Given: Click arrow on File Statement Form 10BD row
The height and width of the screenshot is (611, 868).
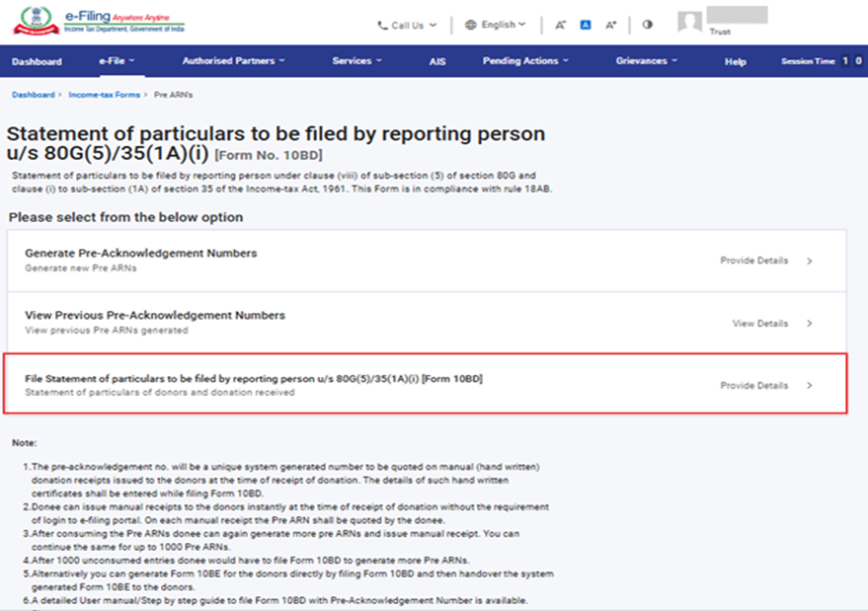Looking at the screenshot, I should 810,385.
